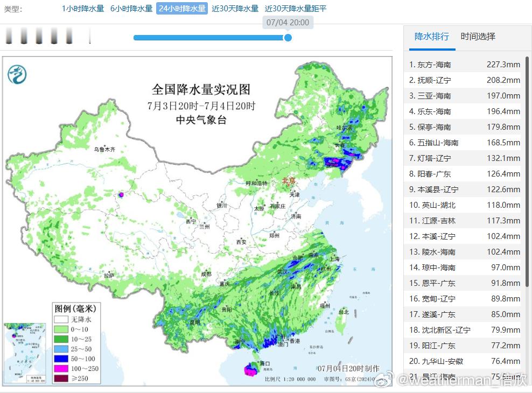Screen dimensions: 532x393
Task: Click the South China Sea inset map
Action: (x=25, y=353)
